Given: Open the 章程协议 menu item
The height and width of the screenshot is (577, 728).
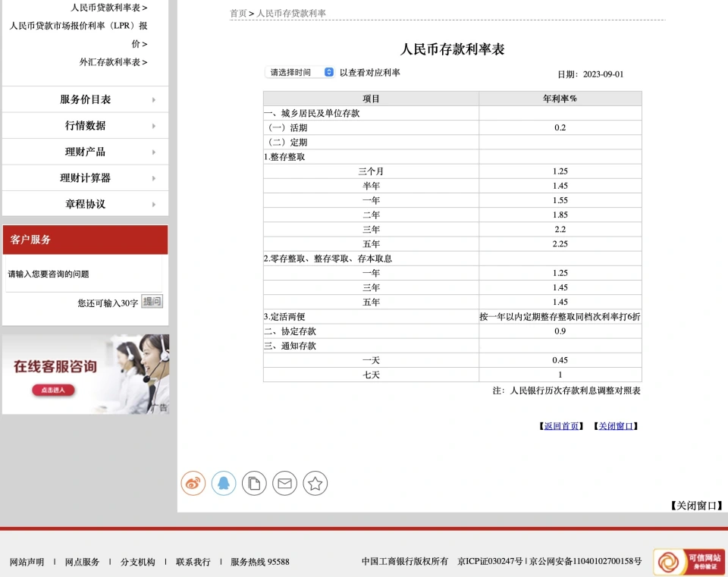Looking at the screenshot, I should (86, 204).
